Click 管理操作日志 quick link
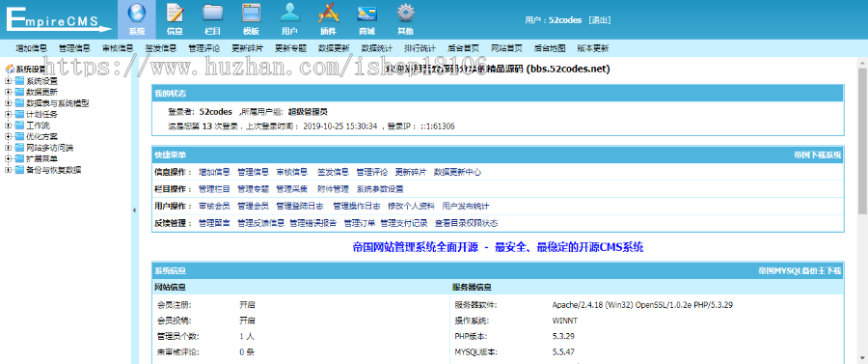 356,206
